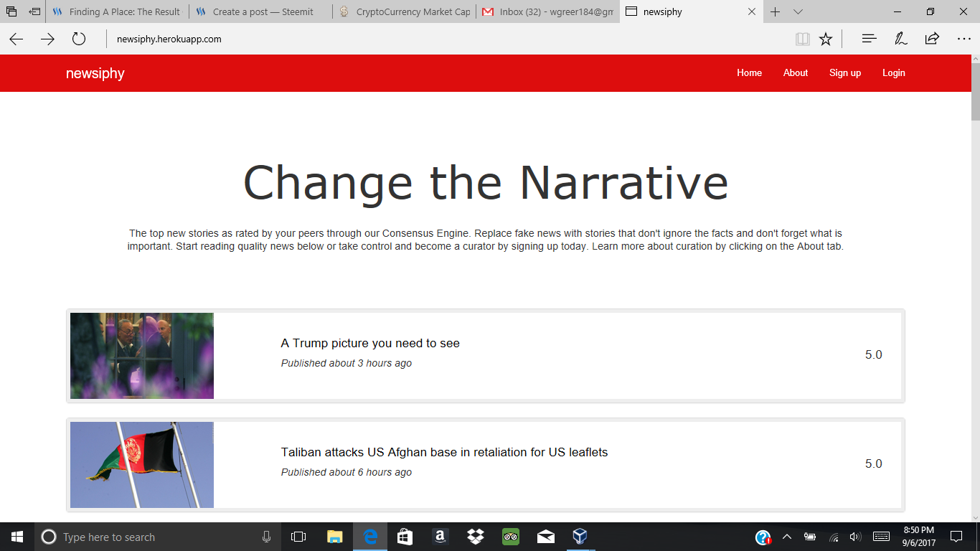Open the Action Center notifications icon

pyautogui.click(x=956, y=537)
